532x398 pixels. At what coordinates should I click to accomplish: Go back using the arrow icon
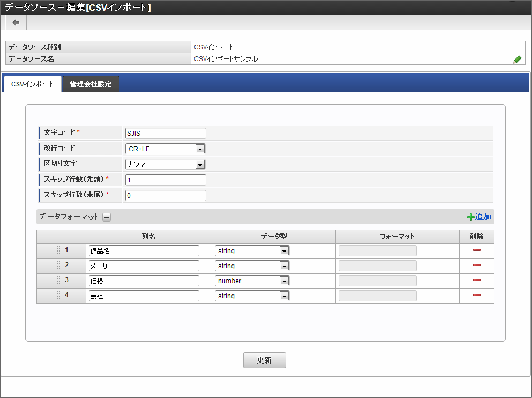click(x=16, y=23)
